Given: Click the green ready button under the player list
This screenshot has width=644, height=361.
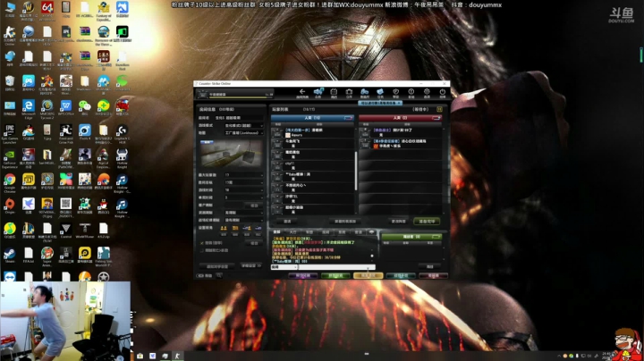Looking at the screenshot, I should coord(427,222).
